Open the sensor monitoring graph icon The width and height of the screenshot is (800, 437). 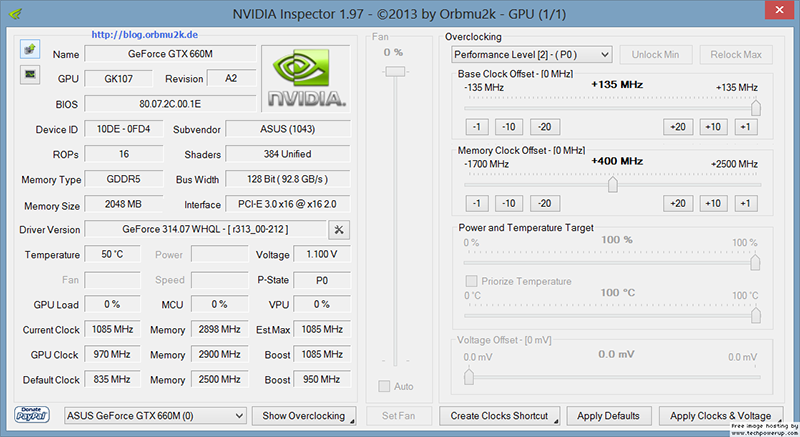30,74
